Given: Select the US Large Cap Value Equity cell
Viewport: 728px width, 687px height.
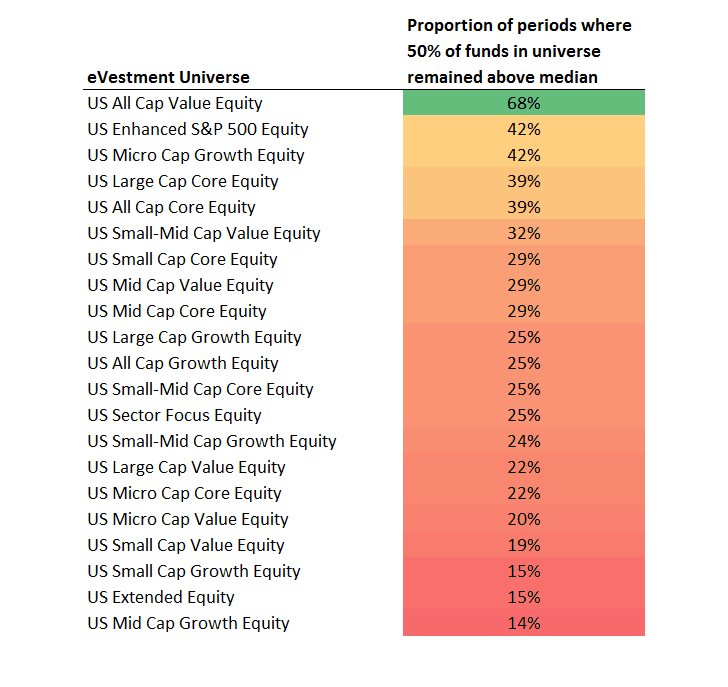Looking at the screenshot, I should (186, 467).
